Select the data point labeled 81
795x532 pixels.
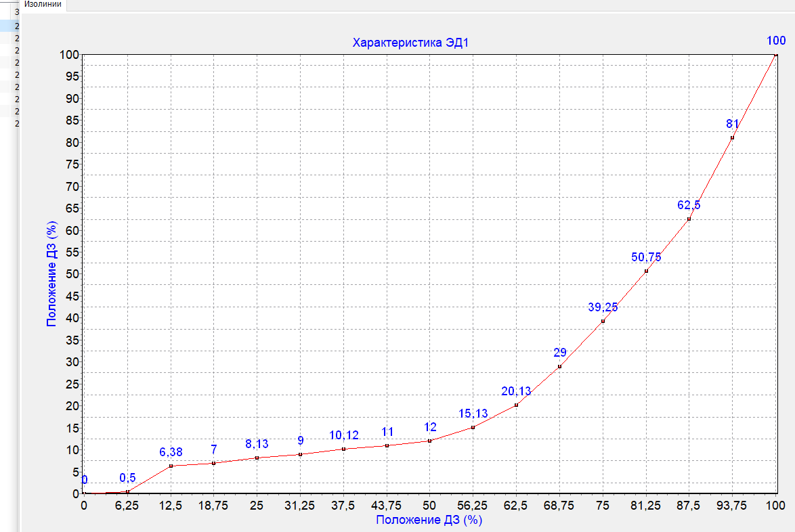pos(732,137)
